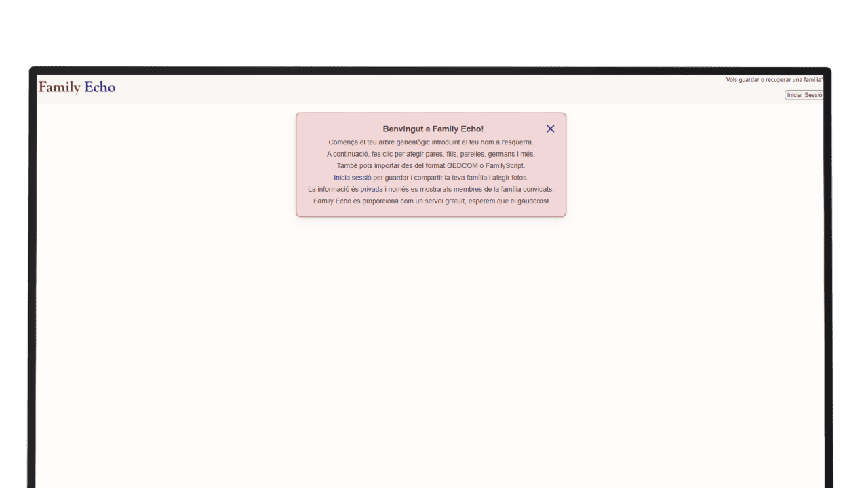Viewport: 868px width, 488px height.
Task: Click the Iniciar Sessió button
Action: (804, 95)
